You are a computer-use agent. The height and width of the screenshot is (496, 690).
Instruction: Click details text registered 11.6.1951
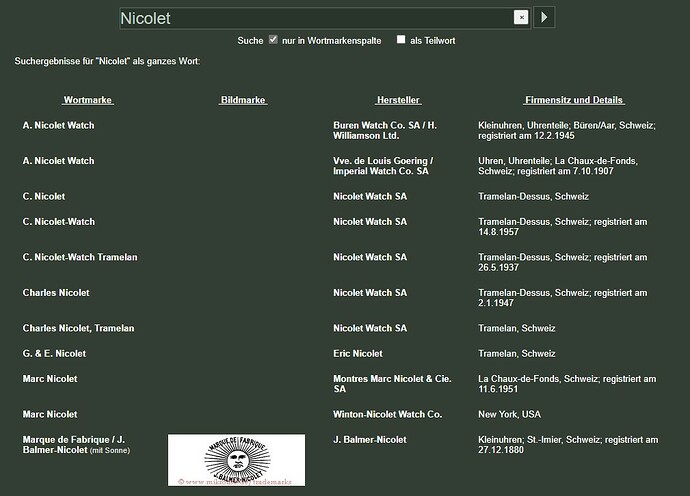pyautogui.click(x=567, y=384)
